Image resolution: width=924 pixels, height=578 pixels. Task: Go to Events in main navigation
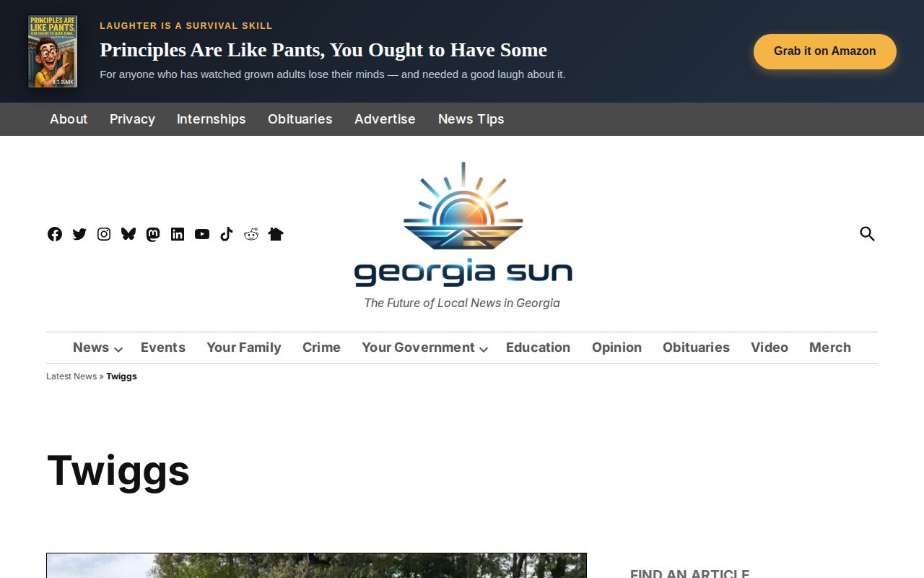click(x=163, y=348)
